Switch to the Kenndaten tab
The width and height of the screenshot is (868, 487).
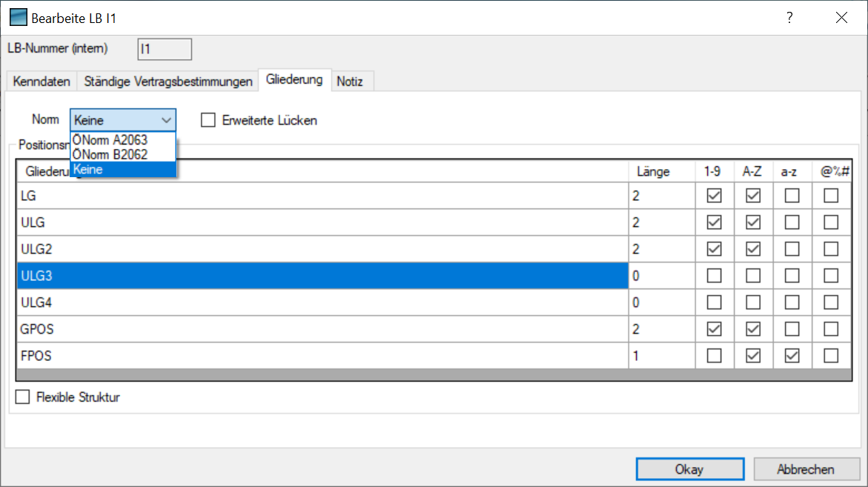(x=42, y=82)
